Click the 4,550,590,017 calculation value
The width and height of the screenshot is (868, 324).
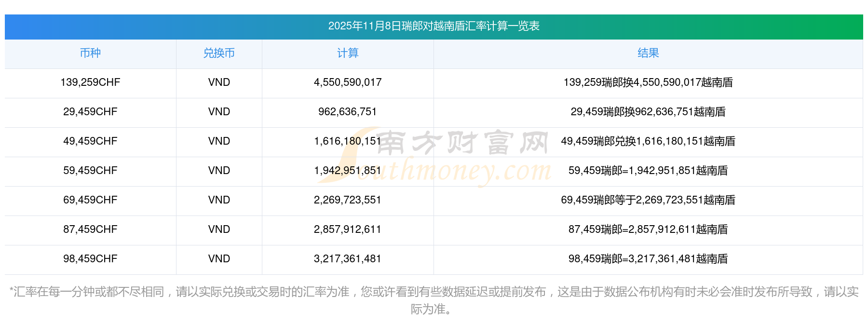point(348,82)
